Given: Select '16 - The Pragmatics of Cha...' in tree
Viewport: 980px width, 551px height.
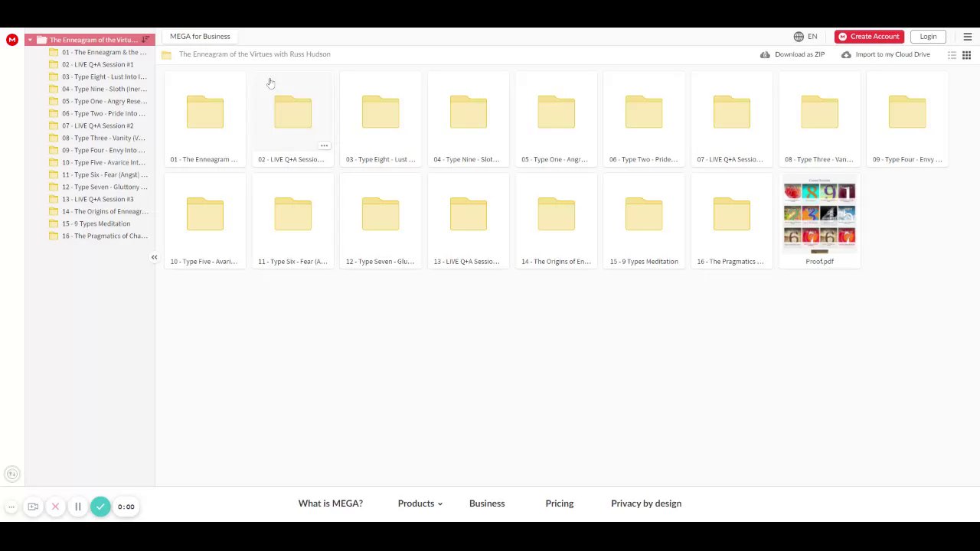Looking at the screenshot, I should pyautogui.click(x=97, y=236).
